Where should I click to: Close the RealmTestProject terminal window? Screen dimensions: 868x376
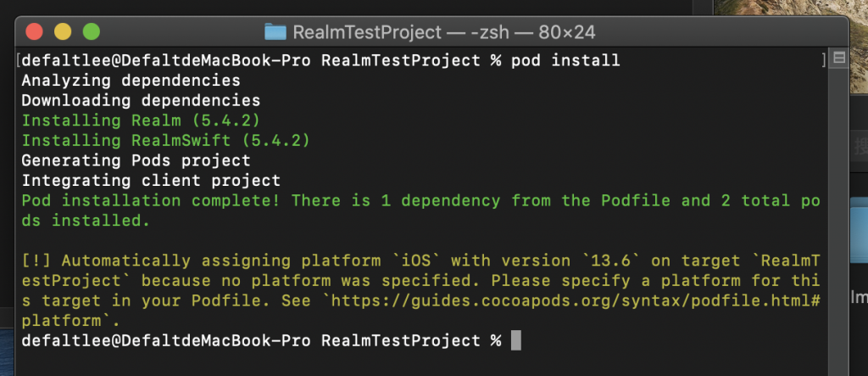pos(34,31)
